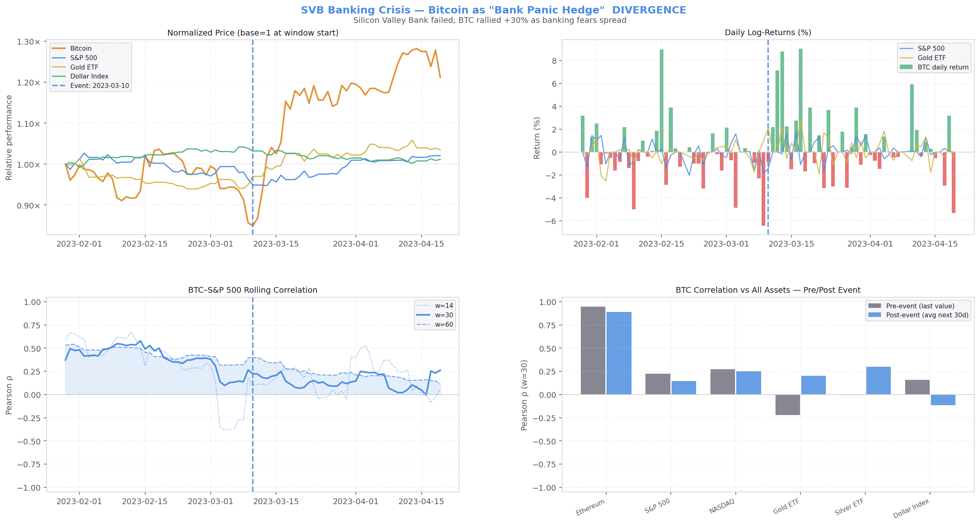
Task: Select the negative gray Gold ETF pre-event bar
Action: point(788,405)
